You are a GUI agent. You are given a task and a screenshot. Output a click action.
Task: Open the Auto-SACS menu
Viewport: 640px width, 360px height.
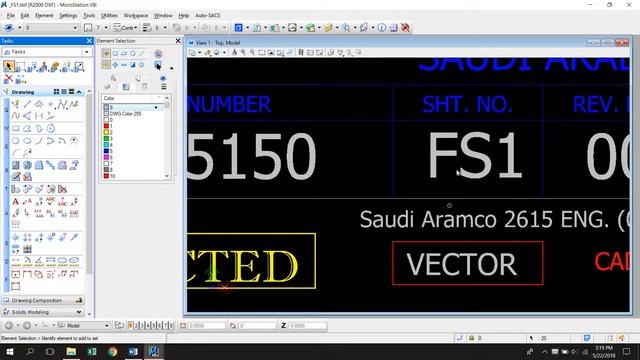tap(208, 16)
